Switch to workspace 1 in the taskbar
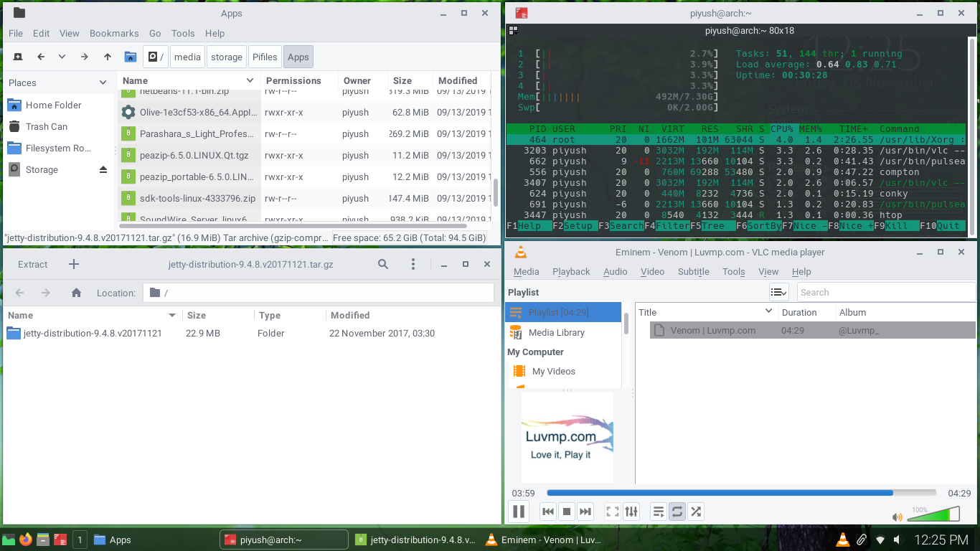This screenshot has height=551, width=980. (80, 540)
